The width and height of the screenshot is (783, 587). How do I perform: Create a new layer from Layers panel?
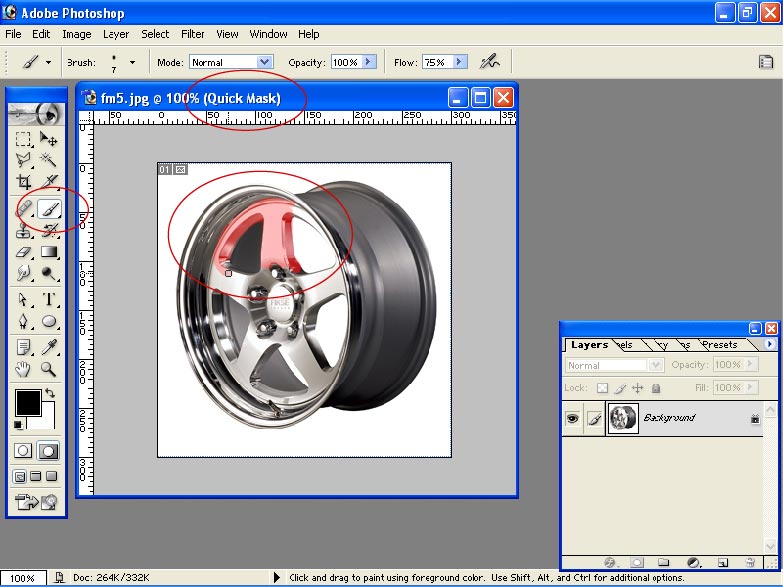722,563
